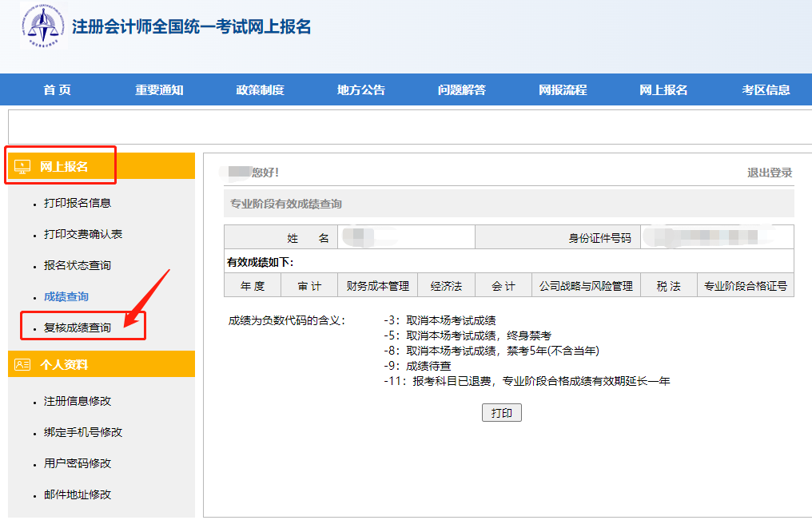Open 报名状态查询 in the sidebar
The height and width of the screenshot is (520, 812).
(78, 265)
